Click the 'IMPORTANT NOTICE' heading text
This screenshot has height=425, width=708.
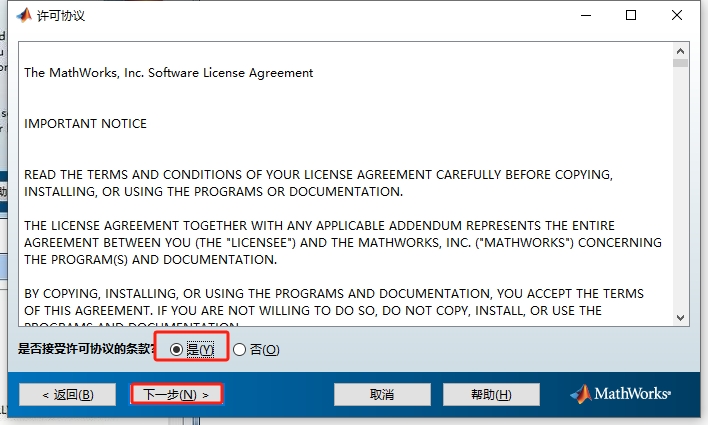[x=85, y=124]
